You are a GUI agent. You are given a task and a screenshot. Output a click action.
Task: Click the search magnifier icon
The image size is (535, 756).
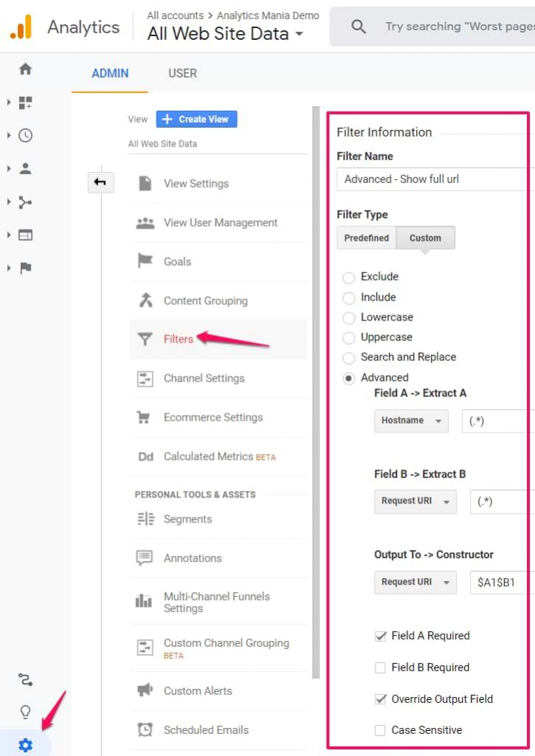[358, 26]
